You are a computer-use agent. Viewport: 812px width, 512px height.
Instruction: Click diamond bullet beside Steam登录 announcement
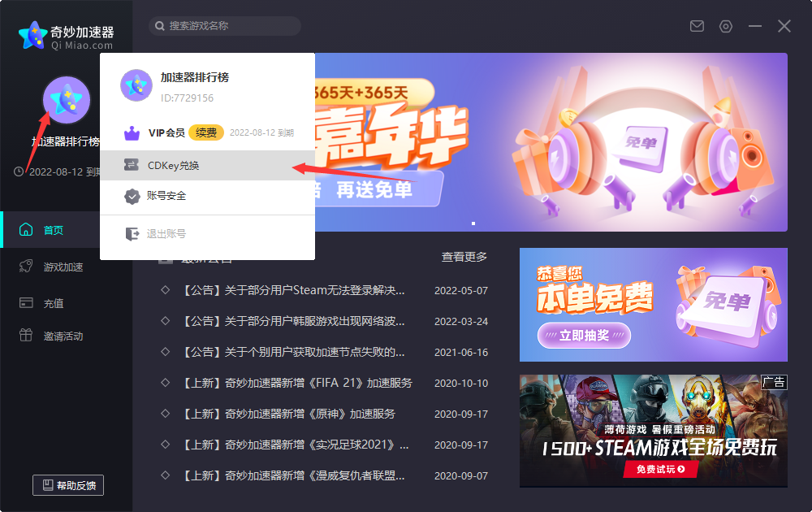(x=165, y=289)
